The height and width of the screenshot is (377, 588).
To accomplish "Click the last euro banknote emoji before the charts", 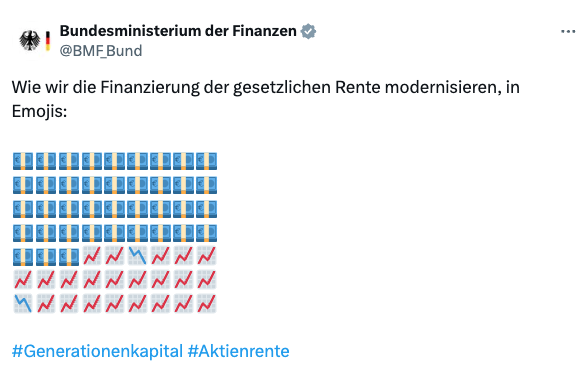I will 69,256.
